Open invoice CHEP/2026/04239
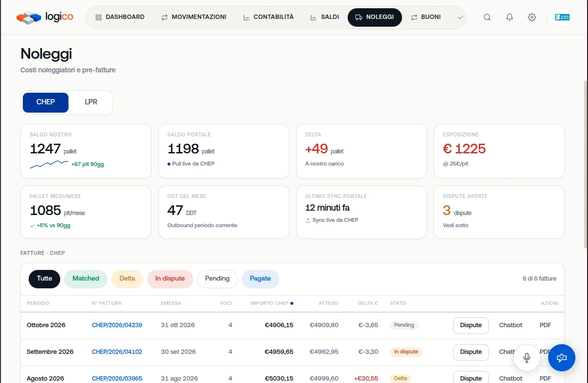Image resolution: width=588 pixels, height=383 pixels. (x=117, y=325)
